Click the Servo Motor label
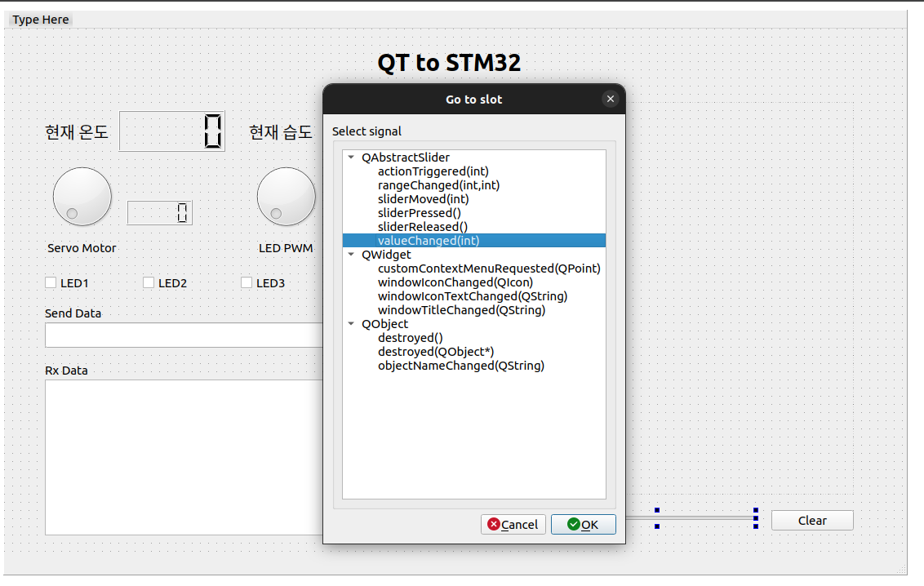 (x=82, y=248)
